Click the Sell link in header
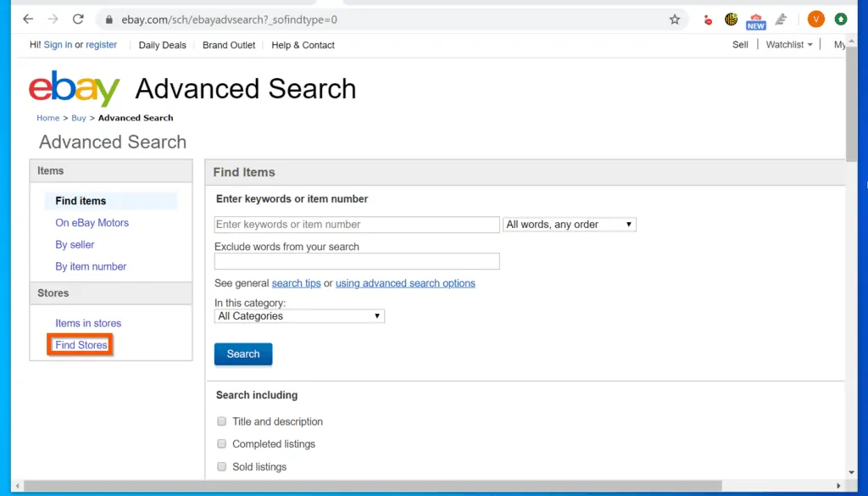The height and width of the screenshot is (496, 868). click(x=740, y=45)
